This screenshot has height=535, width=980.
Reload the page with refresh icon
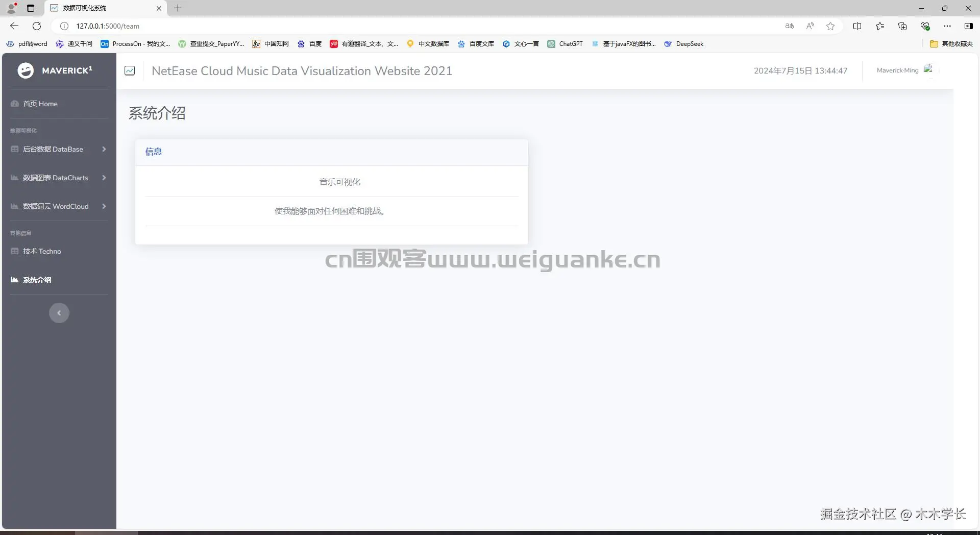[x=37, y=26]
